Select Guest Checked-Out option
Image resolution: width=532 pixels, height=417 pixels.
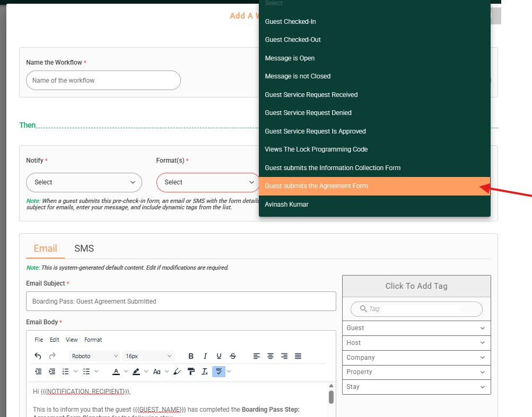(374, 40)
